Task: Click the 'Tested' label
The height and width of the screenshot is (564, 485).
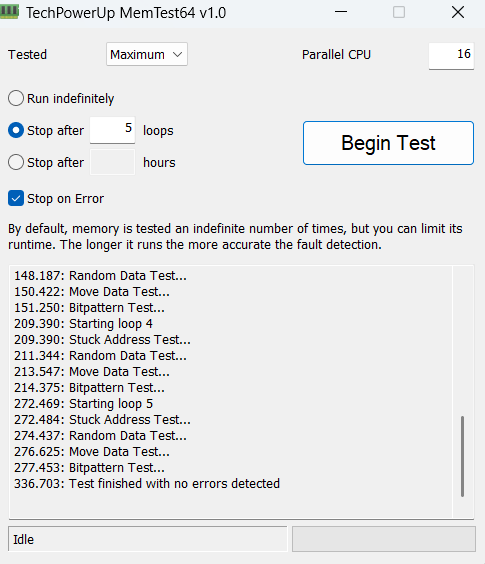Action: point(27,55)
